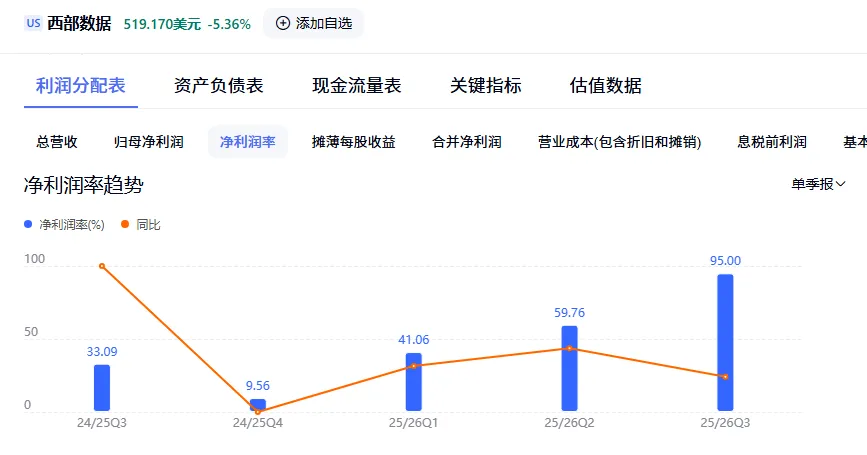This screenshot has height=455, width=867.
Task: Click the 59.76 value label
Action: click(x=570, y=312)
